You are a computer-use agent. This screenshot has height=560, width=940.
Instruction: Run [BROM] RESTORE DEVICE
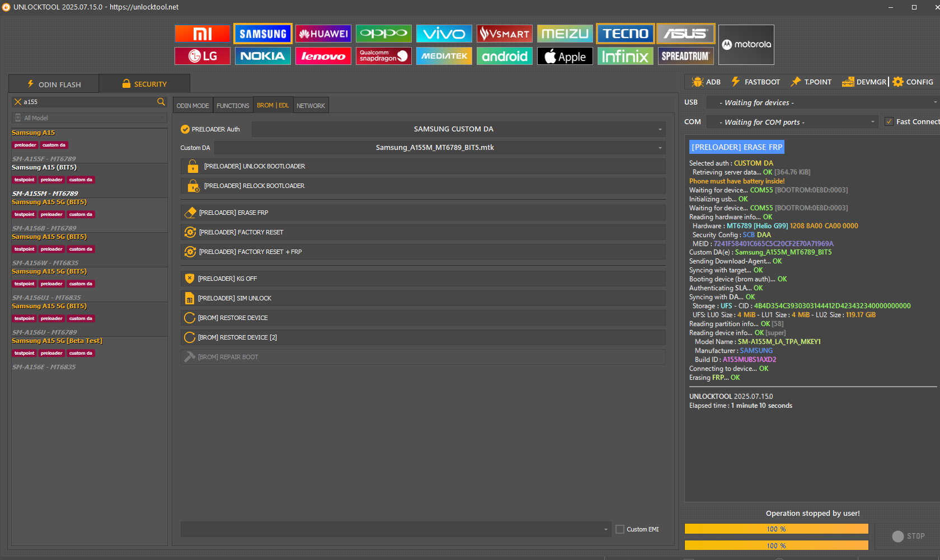click(423, 318)
